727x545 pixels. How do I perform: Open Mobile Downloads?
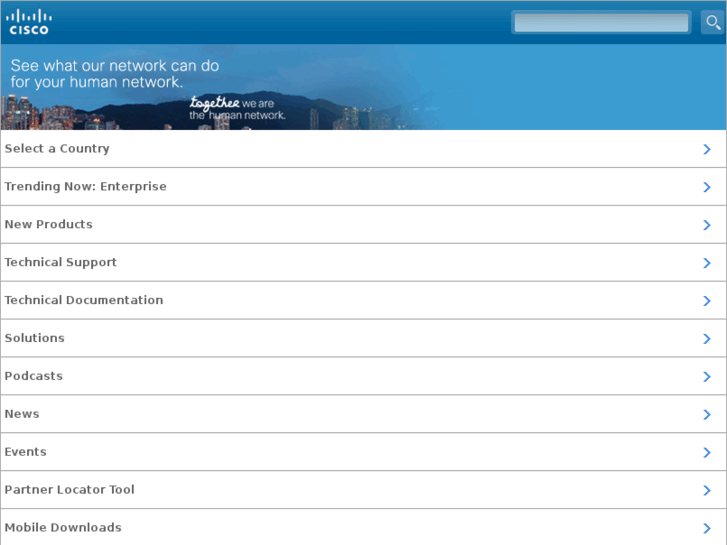(364, 527)
